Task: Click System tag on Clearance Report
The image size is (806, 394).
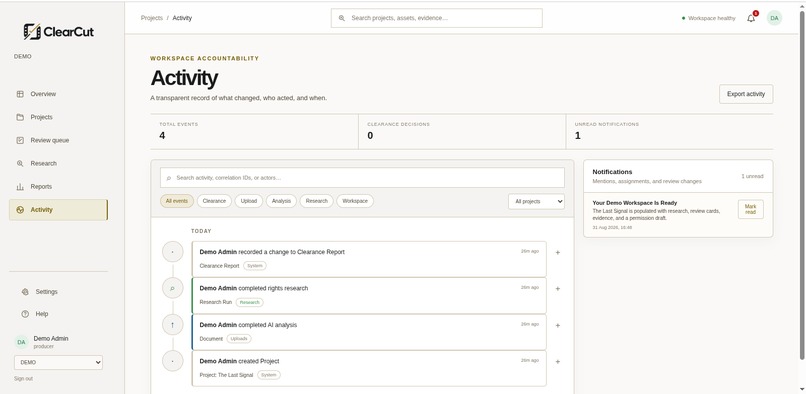Action: click(x=255, y=266)
